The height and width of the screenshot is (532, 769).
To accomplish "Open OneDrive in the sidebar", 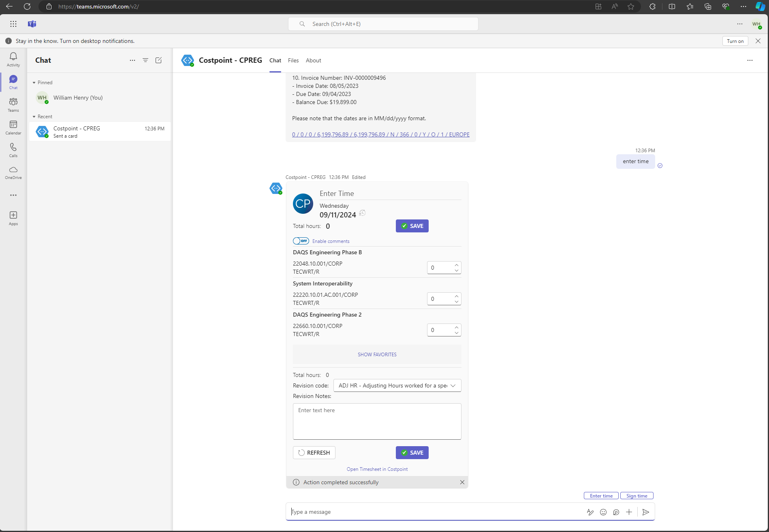I will 13,172.
